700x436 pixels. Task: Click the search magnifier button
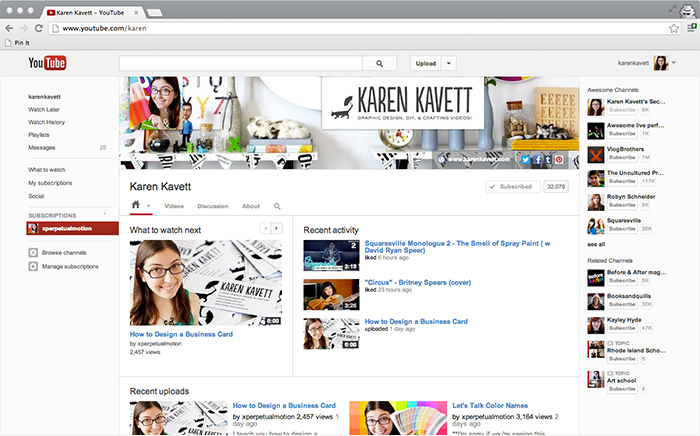(379, 63)
